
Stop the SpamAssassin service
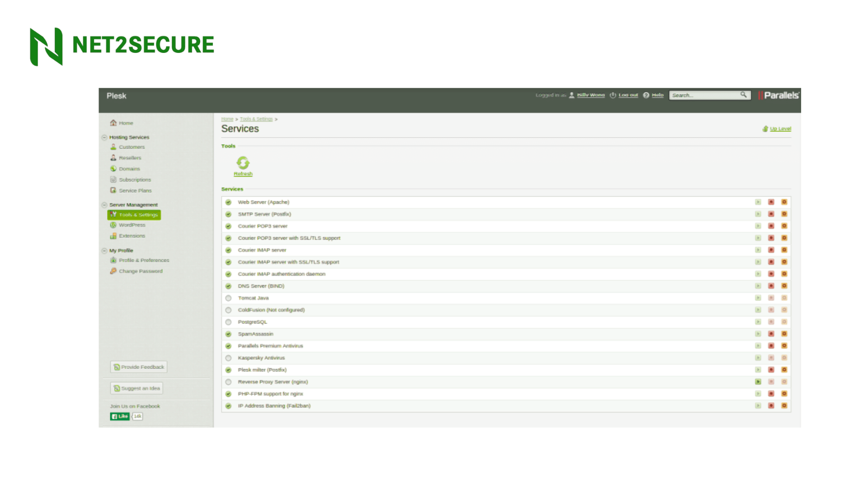[771, 333]
